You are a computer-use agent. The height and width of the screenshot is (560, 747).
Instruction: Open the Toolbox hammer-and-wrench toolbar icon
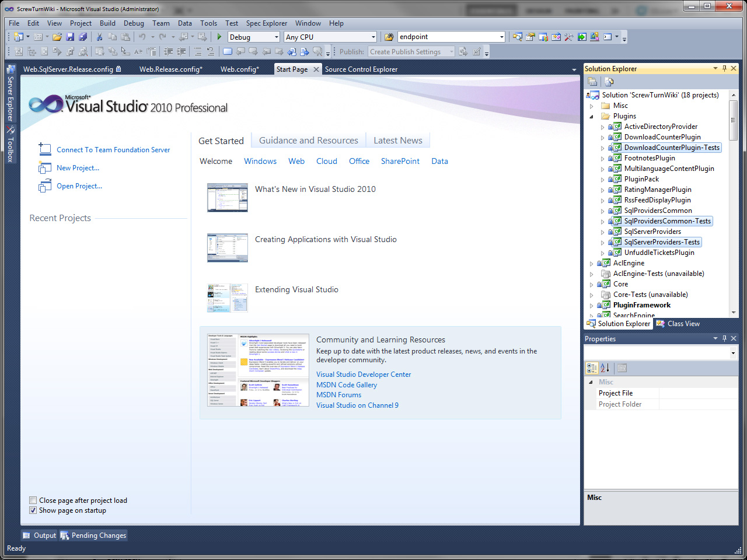[569, 37]
